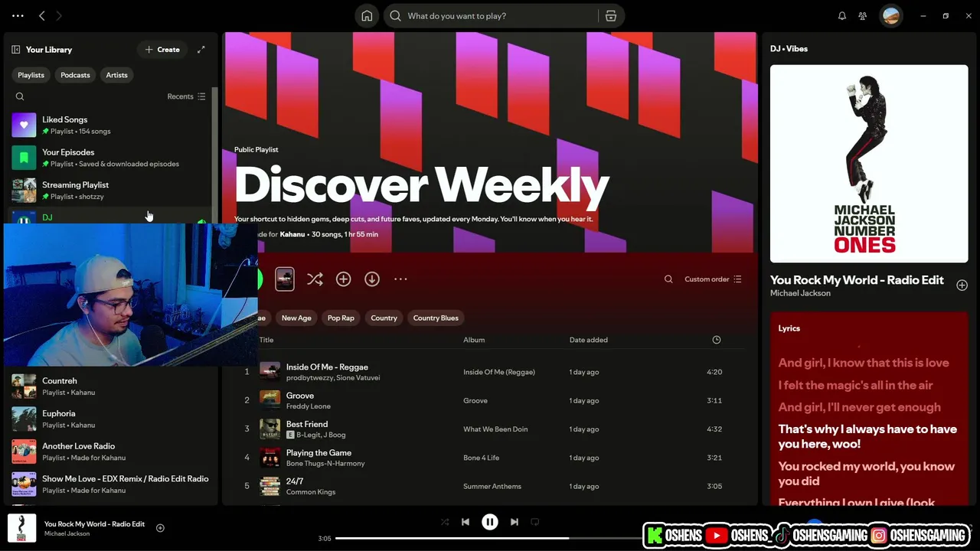Open album What We Been Doin
Image resolution: width=980 pixels, height=551 pixels.
point(495,429)
